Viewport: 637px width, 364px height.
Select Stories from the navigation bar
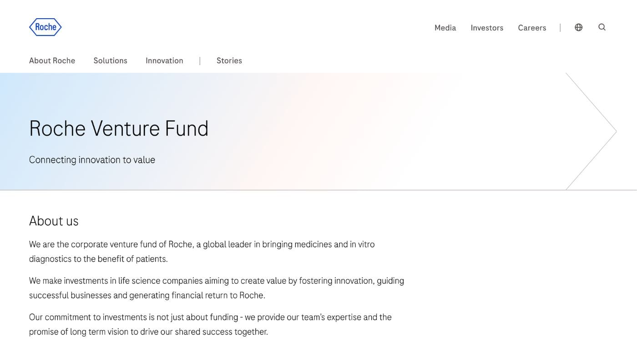229,61
